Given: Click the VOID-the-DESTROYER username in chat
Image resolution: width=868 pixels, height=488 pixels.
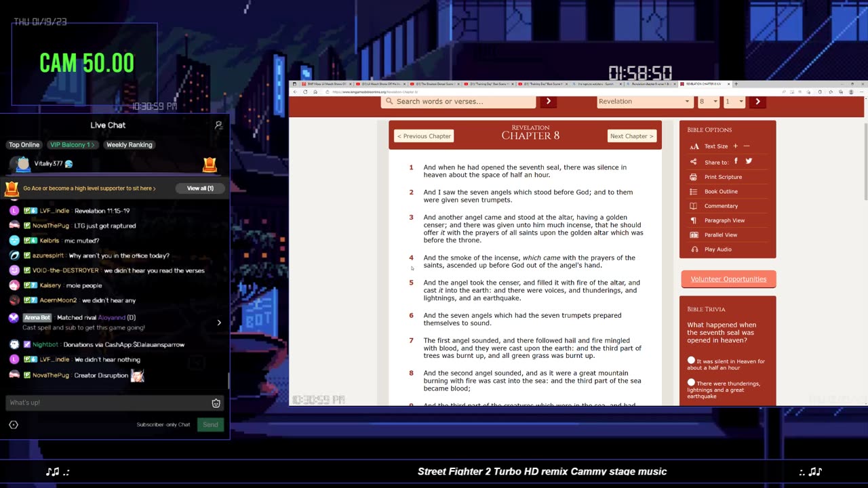Looking at the screenshot, I should click(x=65, y=270).
